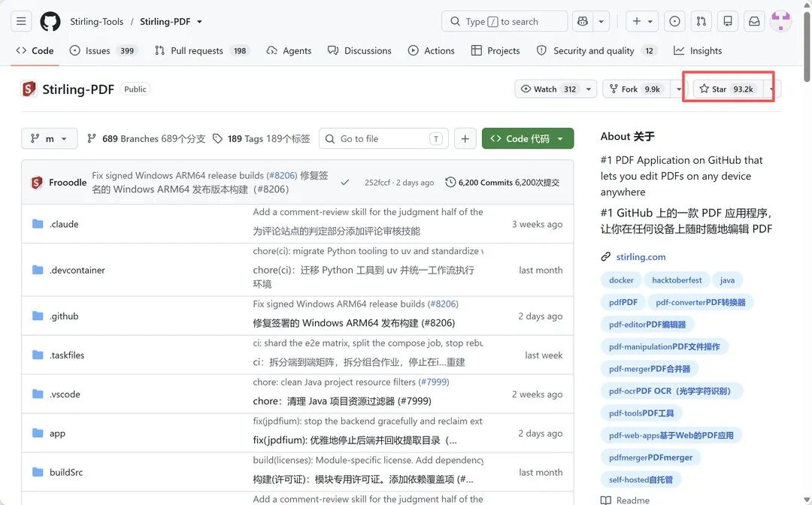The image size is (812, 505).
Task: Open the buildSrc folder icon
Action: pyautogui.click(x=38, y=472)
